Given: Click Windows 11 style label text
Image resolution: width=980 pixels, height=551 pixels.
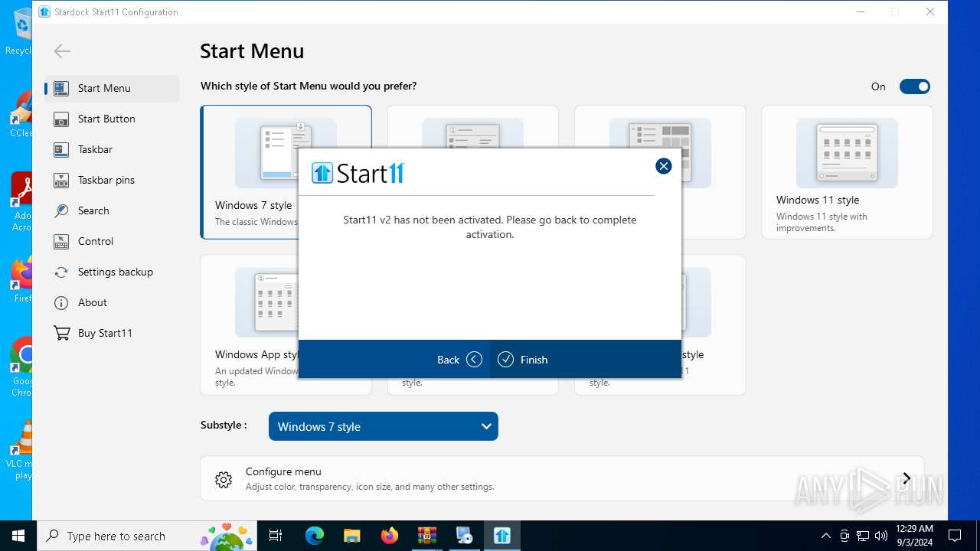Looking at the screenshot, I should 818,200.
